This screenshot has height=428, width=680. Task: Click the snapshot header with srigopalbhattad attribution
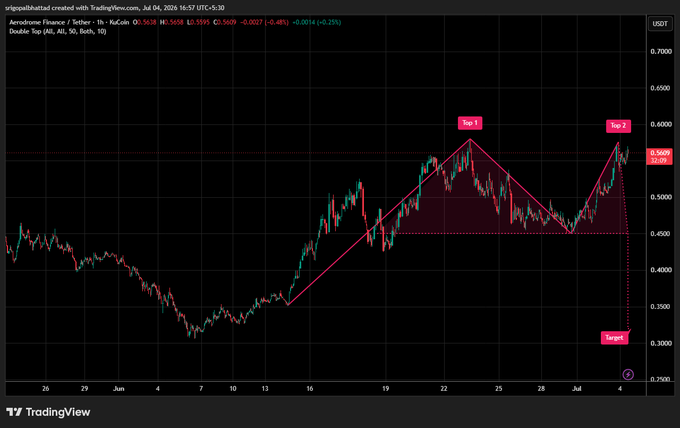pos(114,8)
